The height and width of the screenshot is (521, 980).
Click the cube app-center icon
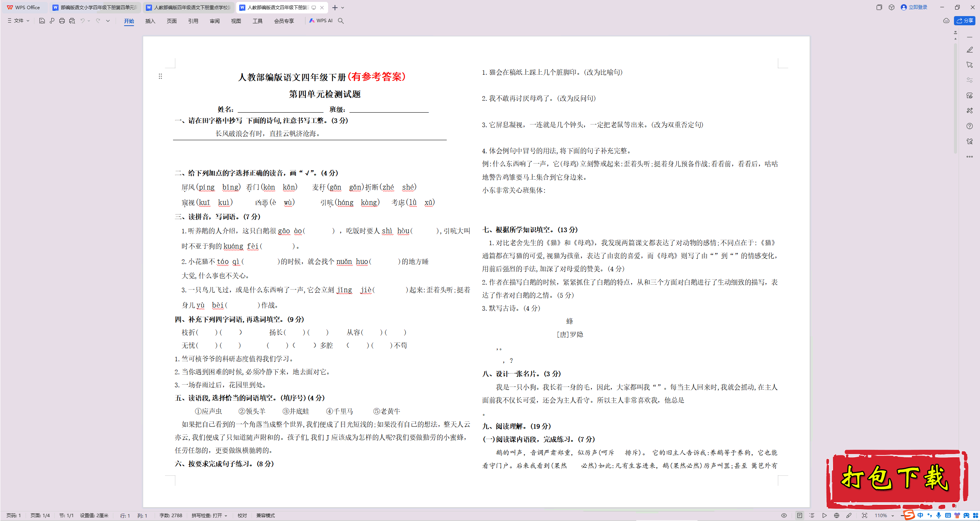tap(892, 7)
